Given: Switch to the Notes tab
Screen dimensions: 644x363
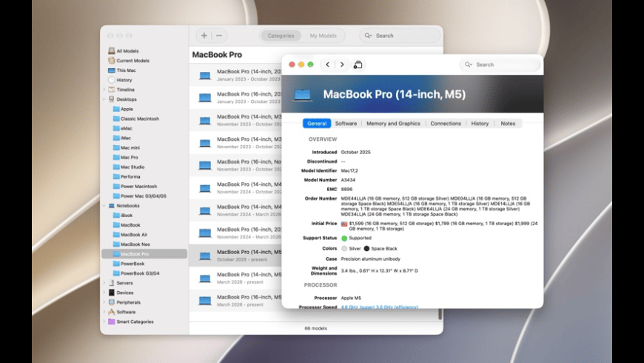Looking at the screenshot, I should coord(508,123).
